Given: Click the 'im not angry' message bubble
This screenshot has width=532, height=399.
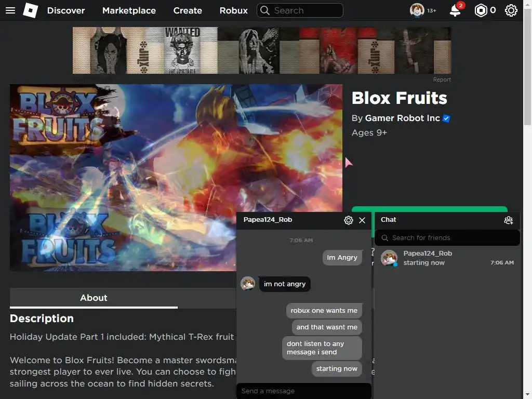Looking at the screenshot, I should pos(285,284).
